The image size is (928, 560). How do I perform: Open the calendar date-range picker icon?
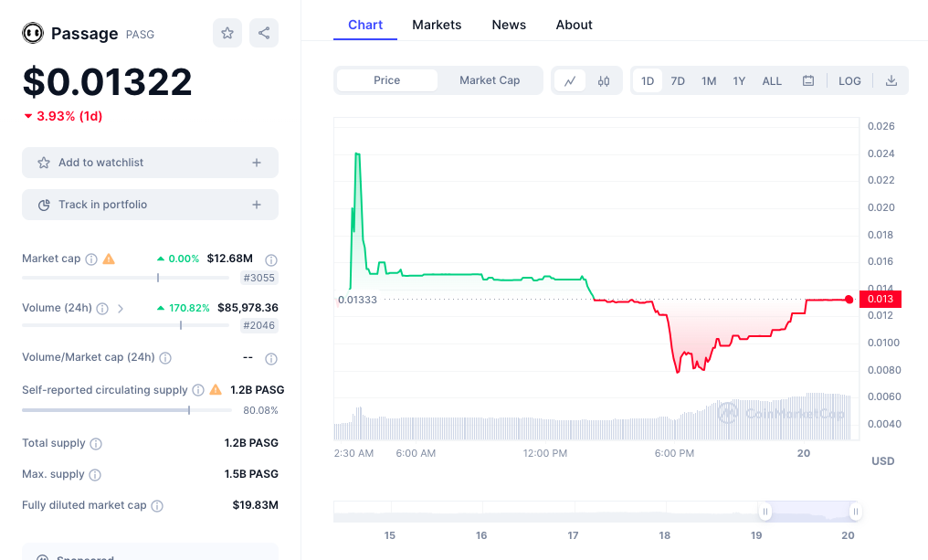(x=808, y=80)
